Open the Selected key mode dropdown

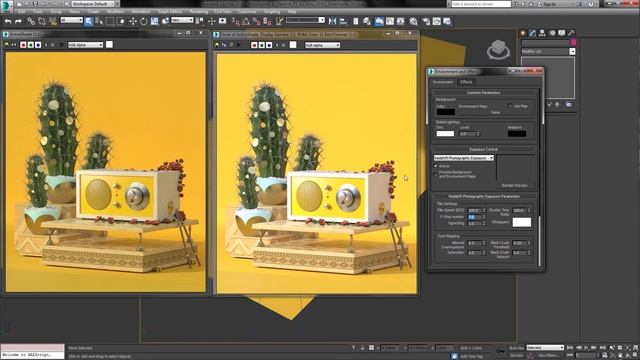point(545,348)
